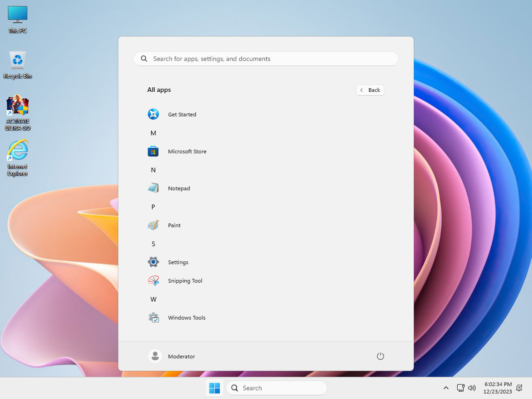Viewport: 532px width, 399px height.
Task: Launch Snipping Tool via scissors icon
Action: point(154,281)
